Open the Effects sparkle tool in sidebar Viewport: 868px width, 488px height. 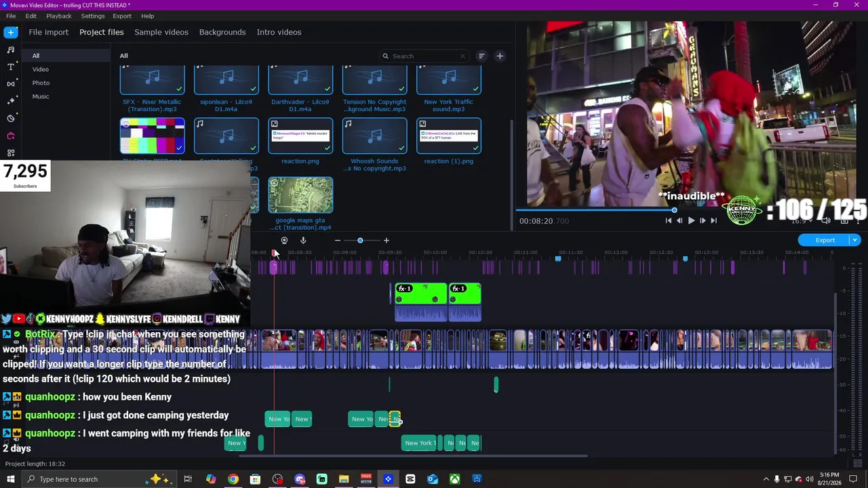[11, 101]
